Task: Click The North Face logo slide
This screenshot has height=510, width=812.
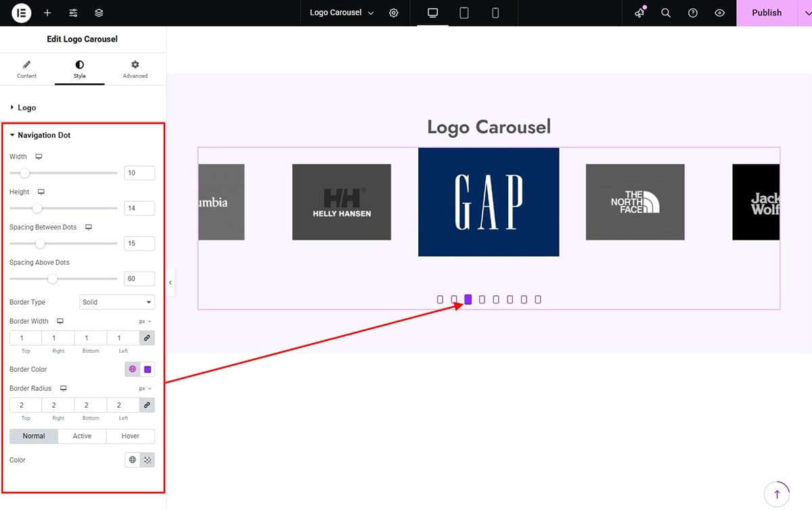Action: pos(635,202)
